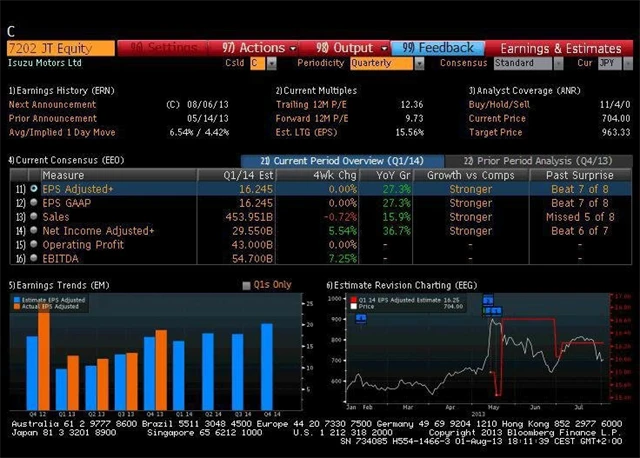Screen dimensions: 640x458
Task: Click the Buy/Hold/Sell value 11/4/0
Action: (x=615, y=104)
